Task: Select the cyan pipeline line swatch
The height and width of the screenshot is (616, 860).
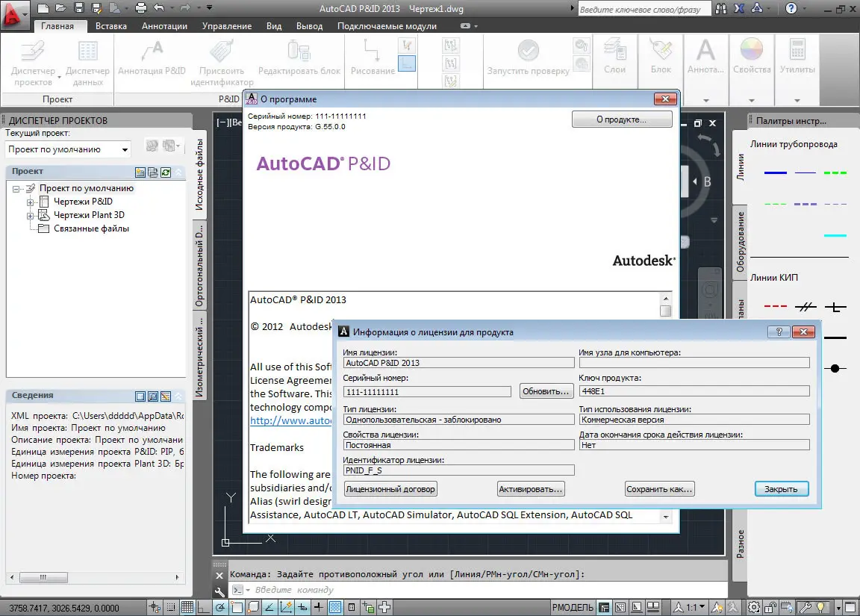Action: coord(835,236)
